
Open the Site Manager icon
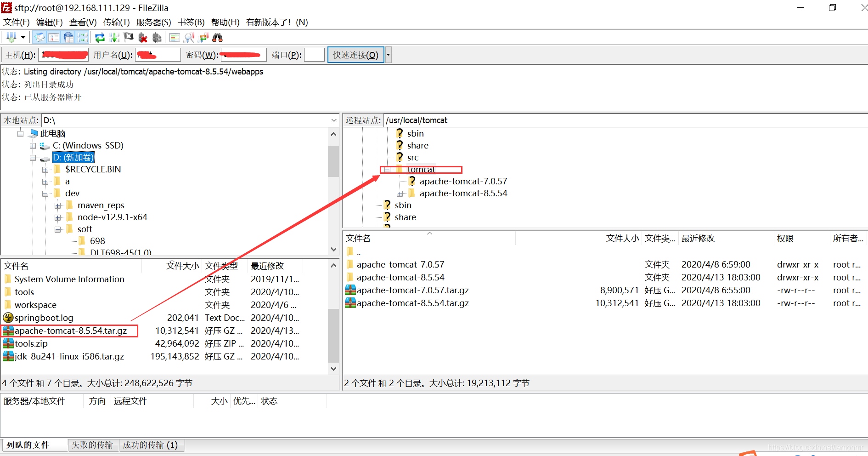(11, 37)
